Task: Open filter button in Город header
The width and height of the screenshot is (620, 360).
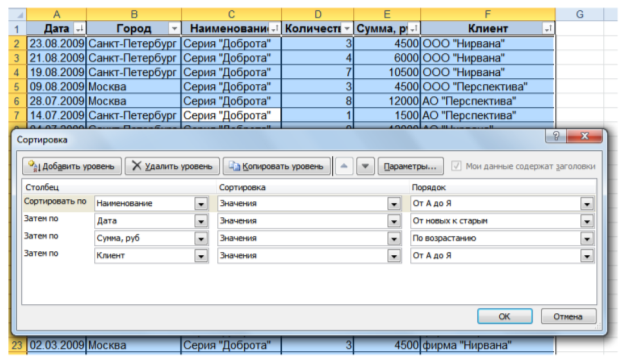Action: pyautogui.click(x=174, y=28)
